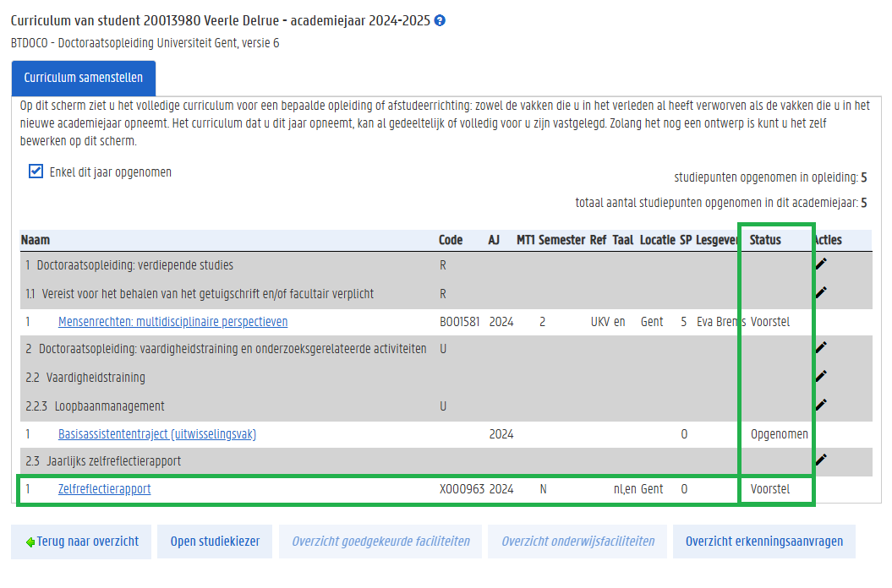
Task: Click 'Open studiekiezer' button
Action: [x=215, y=542]
